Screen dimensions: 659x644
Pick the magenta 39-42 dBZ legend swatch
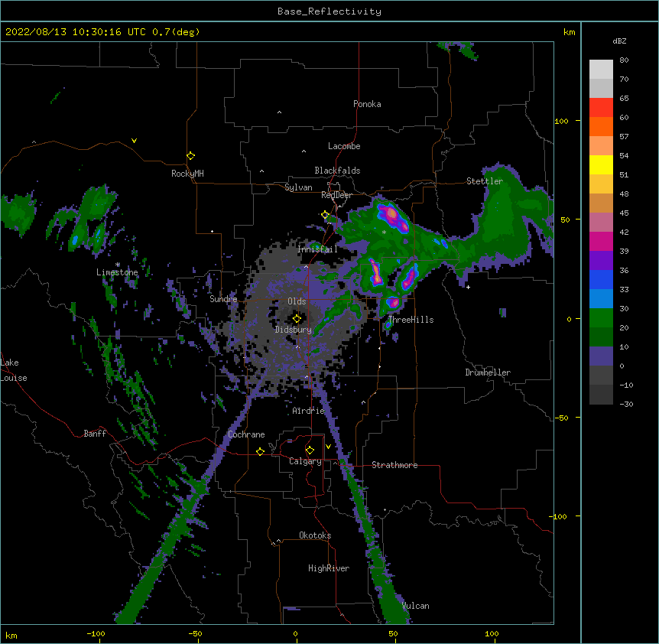pos(601,241)
